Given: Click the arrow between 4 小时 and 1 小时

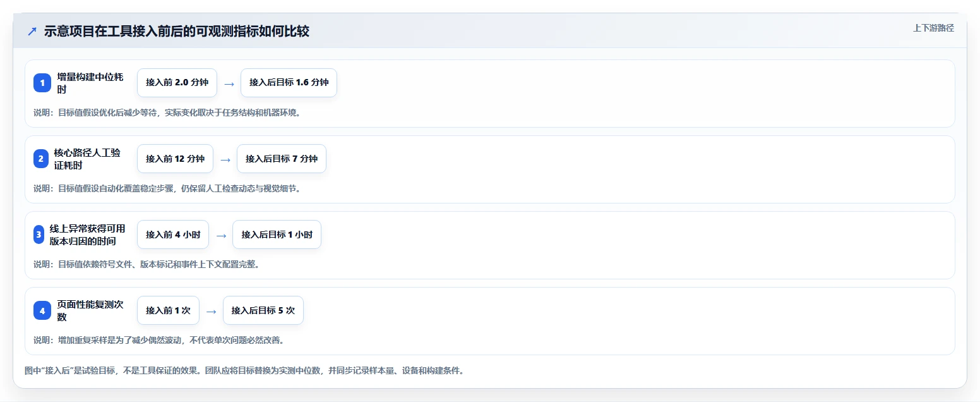Looking at the screenshot, I should click(221, 235).
